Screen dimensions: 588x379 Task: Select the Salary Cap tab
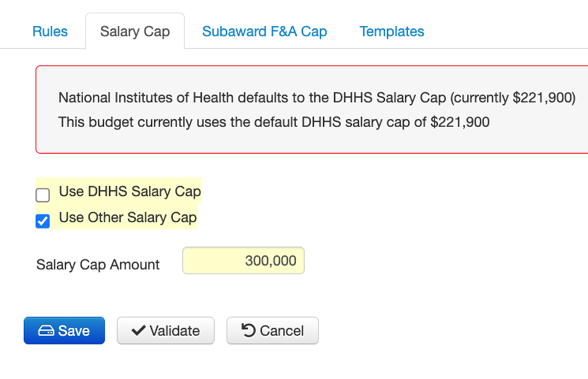coord(135,31)
